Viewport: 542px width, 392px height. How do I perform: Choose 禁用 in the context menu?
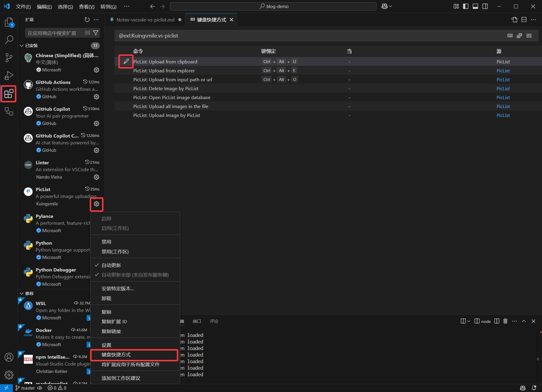[x=135, y=242]
